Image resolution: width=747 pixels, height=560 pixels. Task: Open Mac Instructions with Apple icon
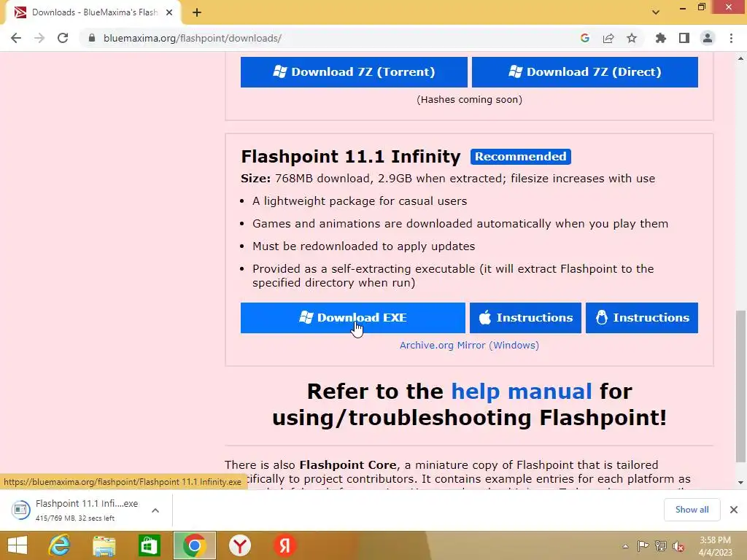(525, 318)
